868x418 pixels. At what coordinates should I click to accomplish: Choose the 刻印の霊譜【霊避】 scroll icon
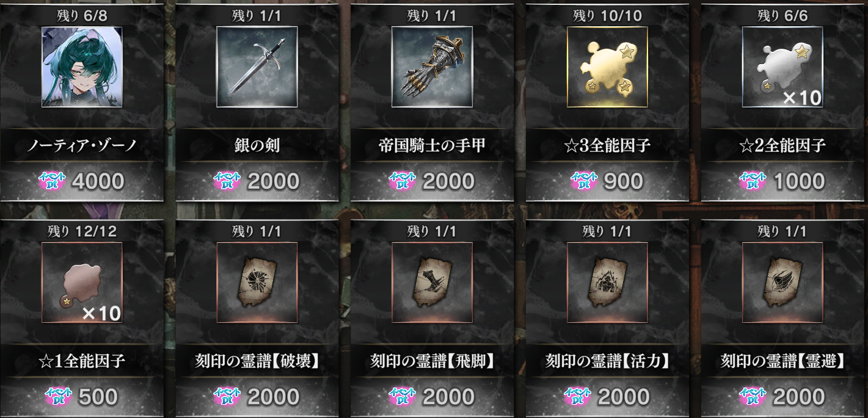point(782,283)
